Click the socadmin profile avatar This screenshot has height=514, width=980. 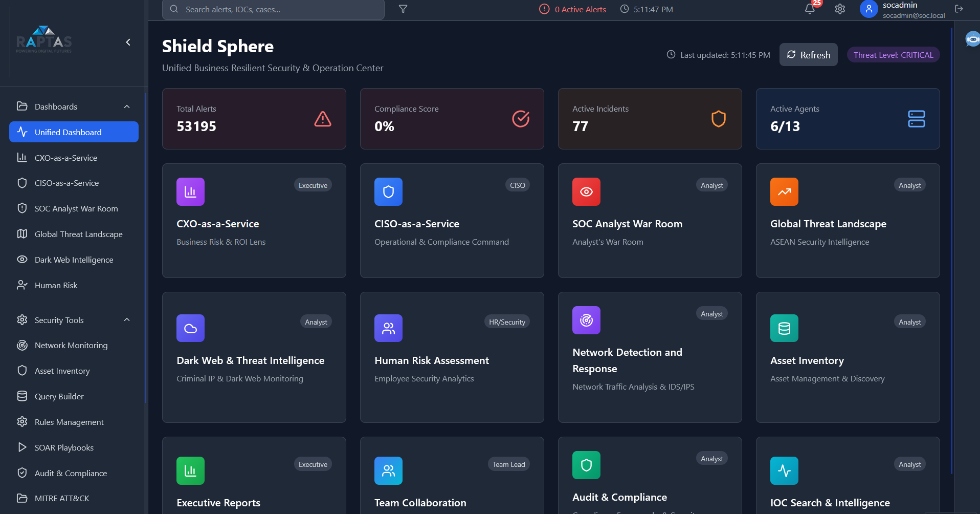pos(868,9)
